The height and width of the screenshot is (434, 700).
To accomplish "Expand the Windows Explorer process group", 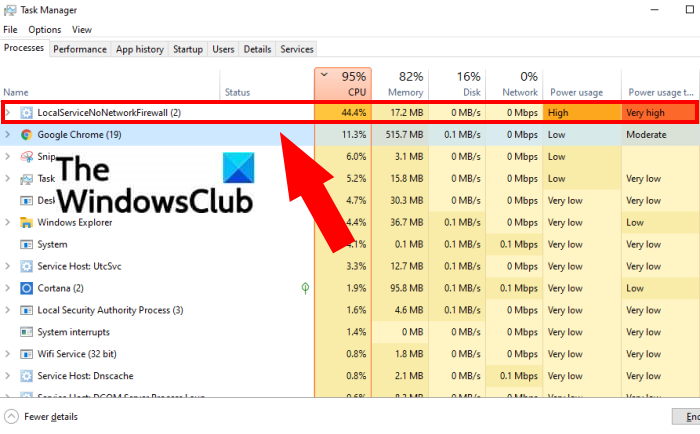I will [x=7, y=222].
